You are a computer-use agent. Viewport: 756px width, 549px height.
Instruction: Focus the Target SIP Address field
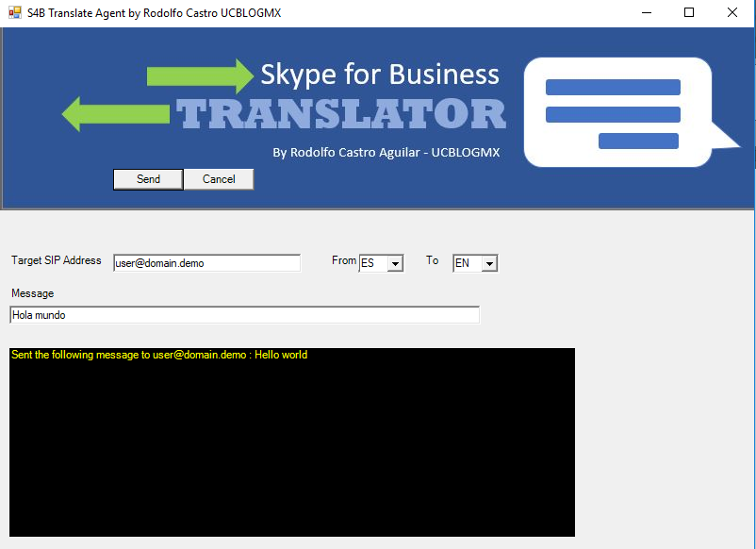205,263
